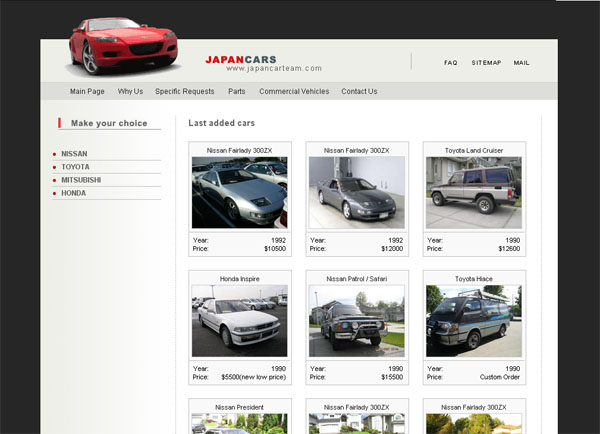Open the Contact Us menu item
This screenshot has width=600, height=434.
pyautogui.click(x=359, y=91)
